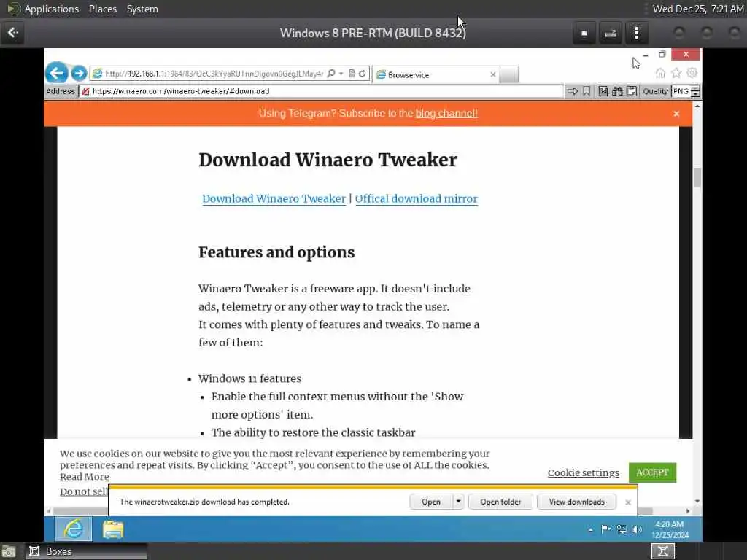The image size is (747, 560).
Task: Open the System menu
Action: 142,9
